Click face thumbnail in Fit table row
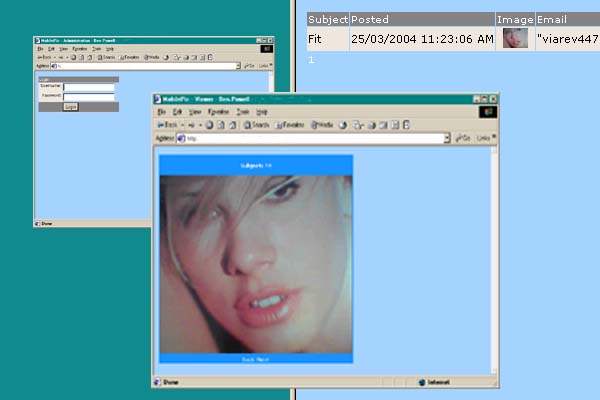Viewport: 600px width, 400px height. click(x=515, y=38)
